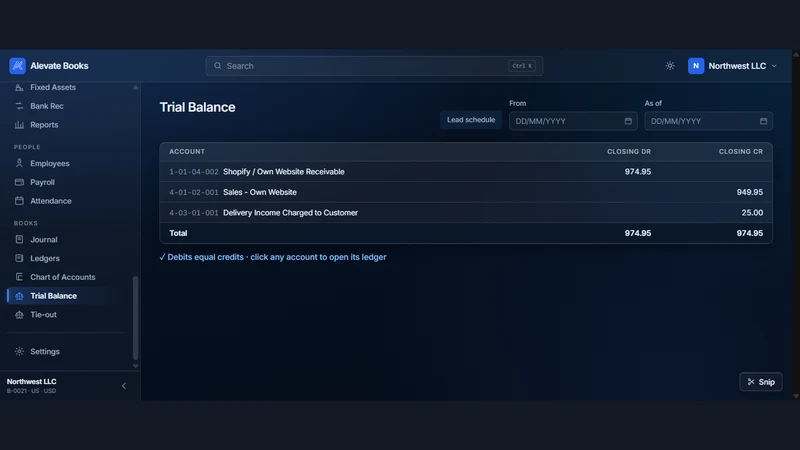Collapse the sidebar with the chevron arrow
Viewport: 800px width, 450px height.
(124, 386)
